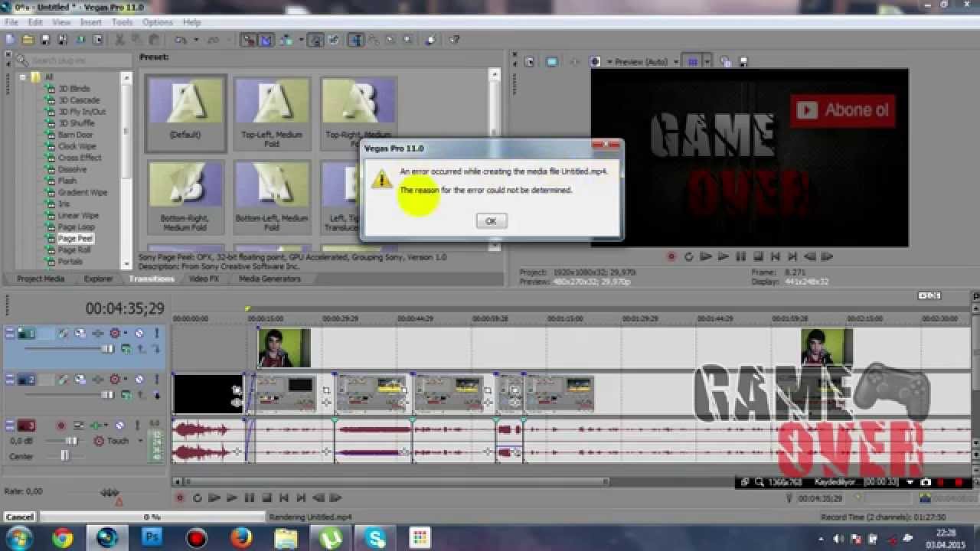Toggle Loop Playback under video preview

click(x=688, y=257)
